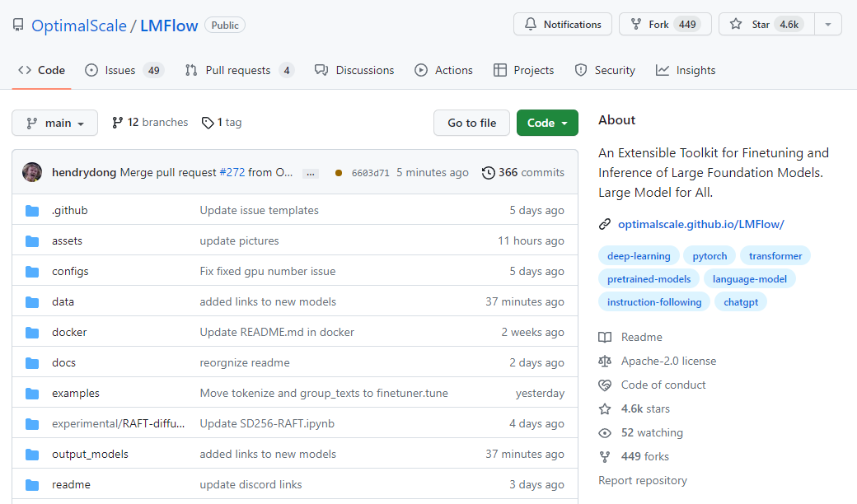This screenshot has height=504, width=857.
Task: Open commit message 'Update SD256-RAFT.ipynb'
Action: (x=267, y=424)
